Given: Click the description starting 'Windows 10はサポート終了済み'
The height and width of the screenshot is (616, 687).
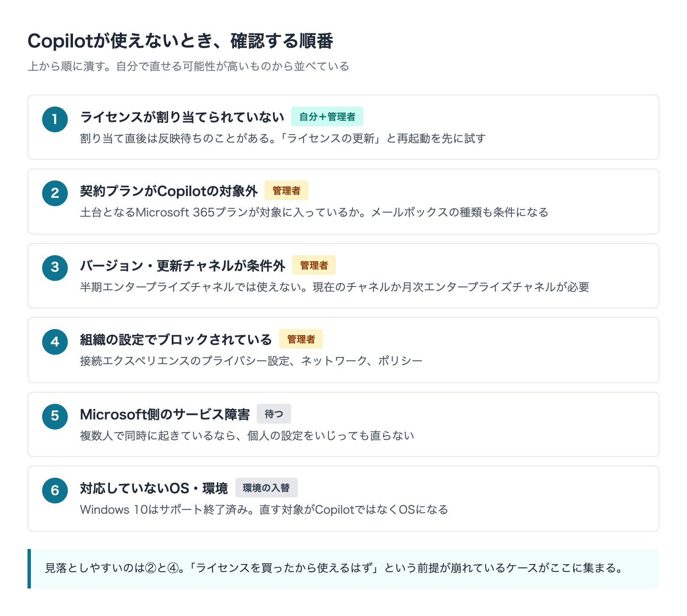Looking at the screenshot, I should (x=264, y=509).
